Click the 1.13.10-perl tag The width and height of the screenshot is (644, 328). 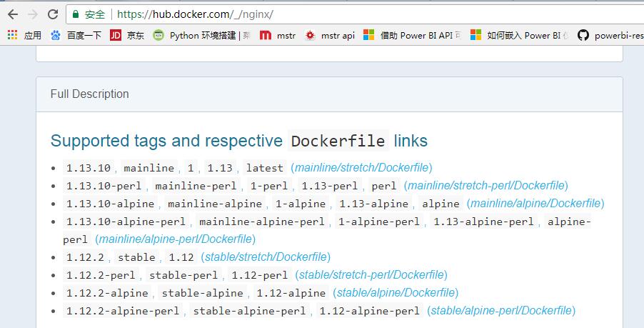click(104, 187)
